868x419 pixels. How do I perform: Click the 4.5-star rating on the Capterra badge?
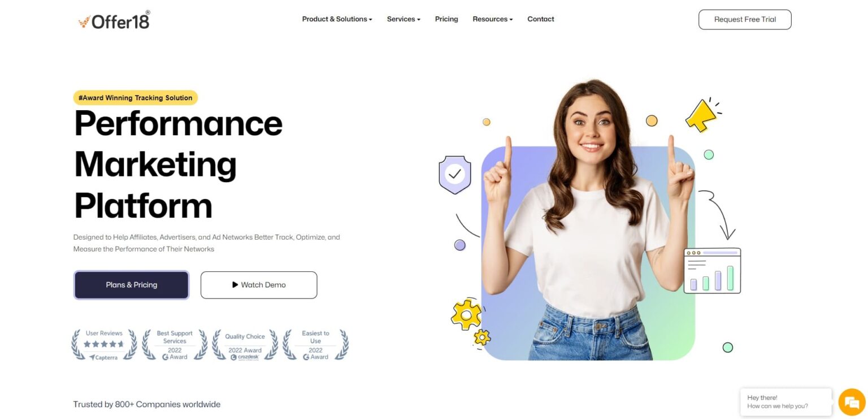104,343
